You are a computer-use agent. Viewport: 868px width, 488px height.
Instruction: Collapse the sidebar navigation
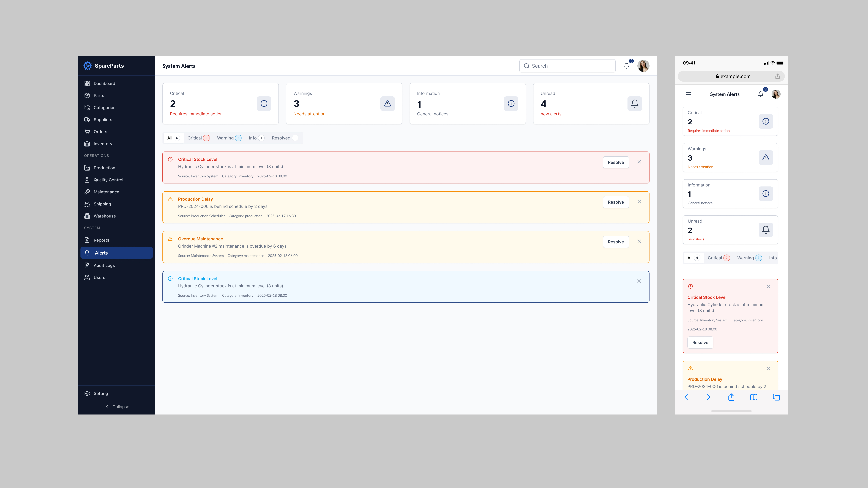tap(117, 407)
